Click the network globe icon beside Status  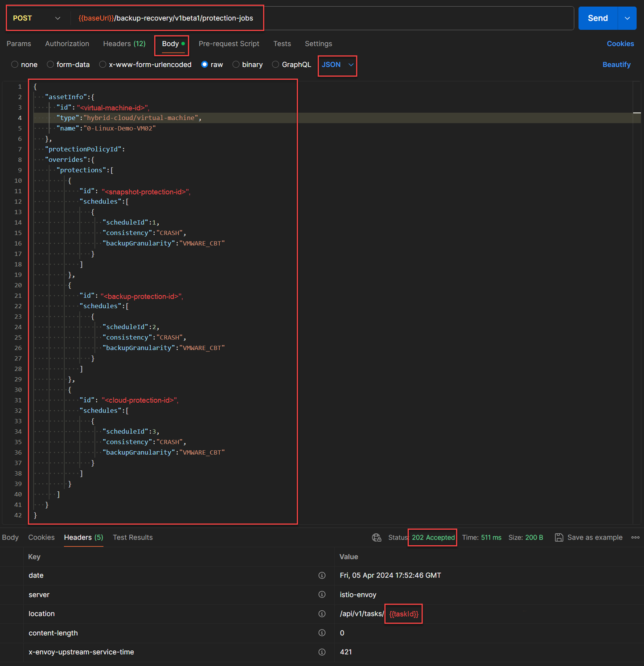pos(377,538)
